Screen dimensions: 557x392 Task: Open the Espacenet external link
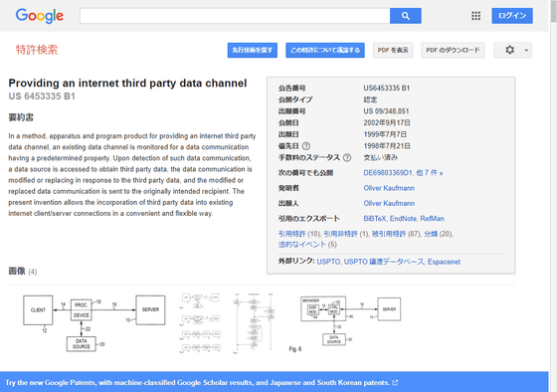[444, 262]
